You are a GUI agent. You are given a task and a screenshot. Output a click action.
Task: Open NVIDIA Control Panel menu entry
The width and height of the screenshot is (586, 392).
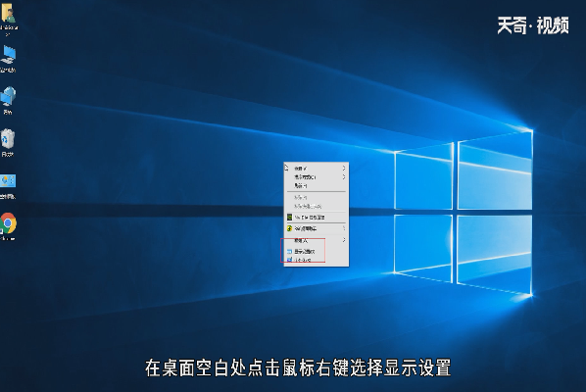(317, 218)
